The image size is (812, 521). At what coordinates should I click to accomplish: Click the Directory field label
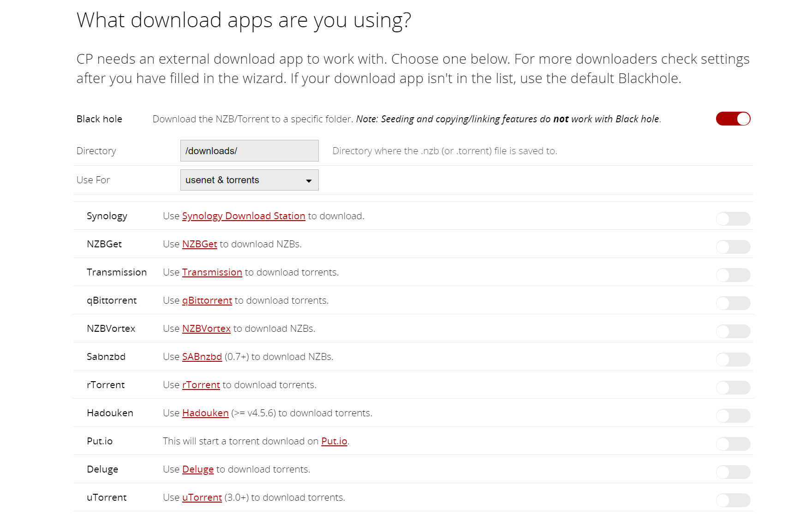pyautogui.click(x=96, y=151)
